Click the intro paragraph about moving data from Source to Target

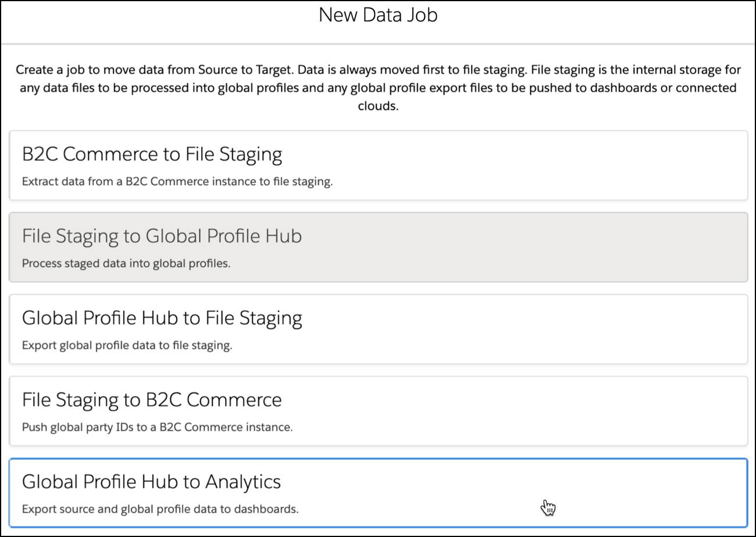(x=378, y=88)
